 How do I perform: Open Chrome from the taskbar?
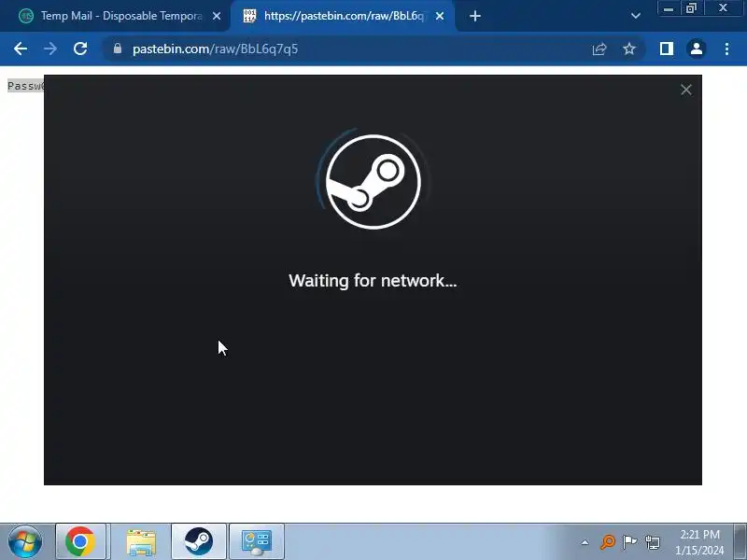pyautogui.click(x=80, y=541)
